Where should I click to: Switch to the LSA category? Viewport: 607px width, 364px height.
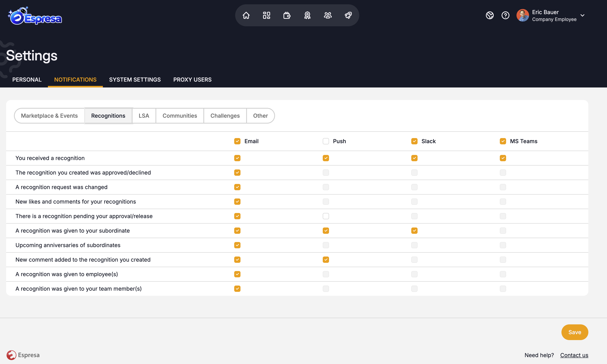tap(144, 116)
